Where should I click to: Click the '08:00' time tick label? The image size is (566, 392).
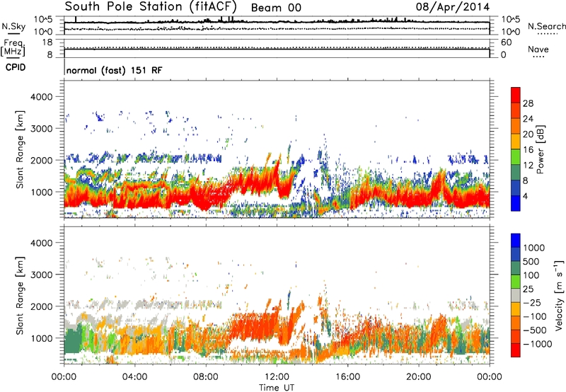pyautogui.click(x=205, y=377)
